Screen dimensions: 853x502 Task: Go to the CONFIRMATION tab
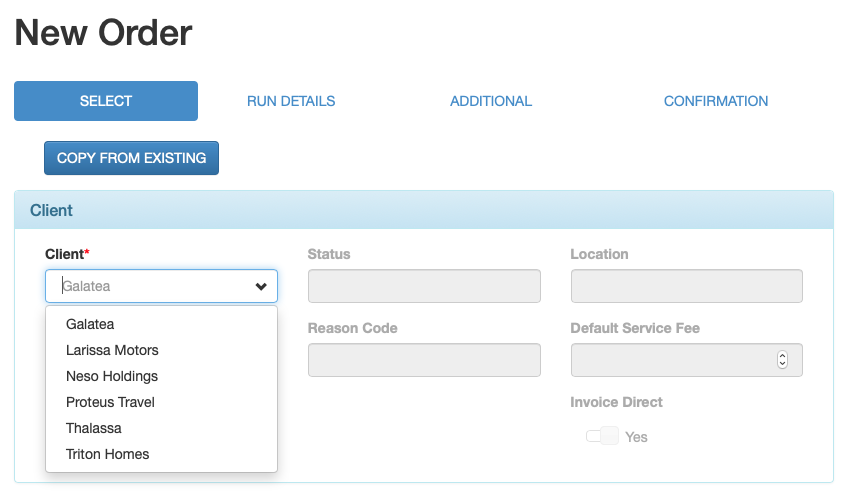716,101
